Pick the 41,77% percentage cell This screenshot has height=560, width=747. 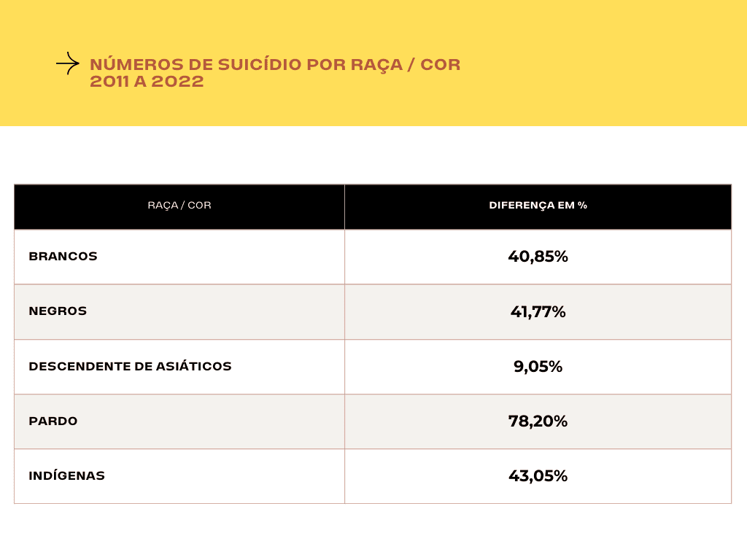point(538,312)
